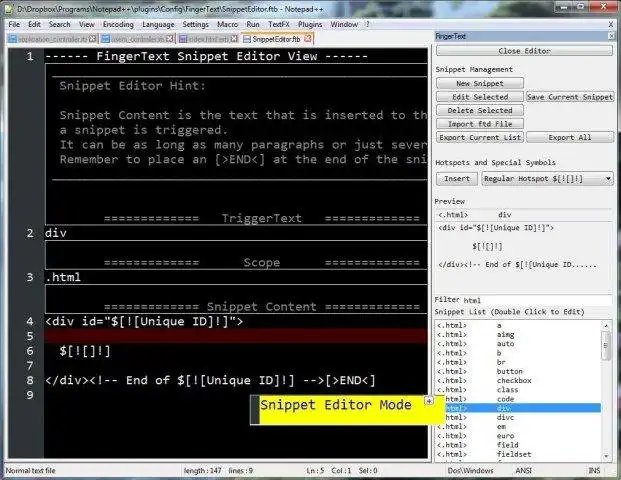Viewport: 621px width, 480px height.
Task: Select the 'auto' snippet in list
Action: tap(518, 343)
